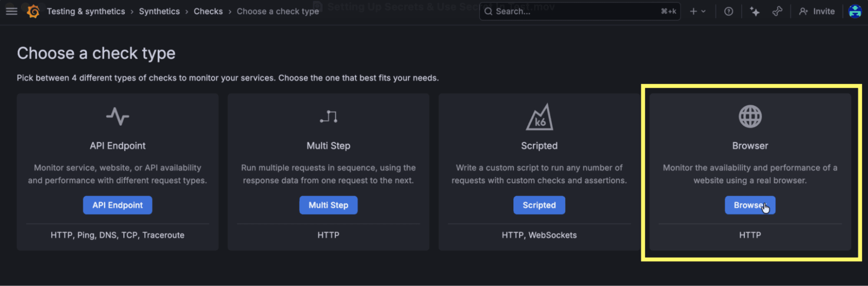
Task: Click the Browser card HTTP protocol label
Action: pyautogui.click(x=750, y=235)
